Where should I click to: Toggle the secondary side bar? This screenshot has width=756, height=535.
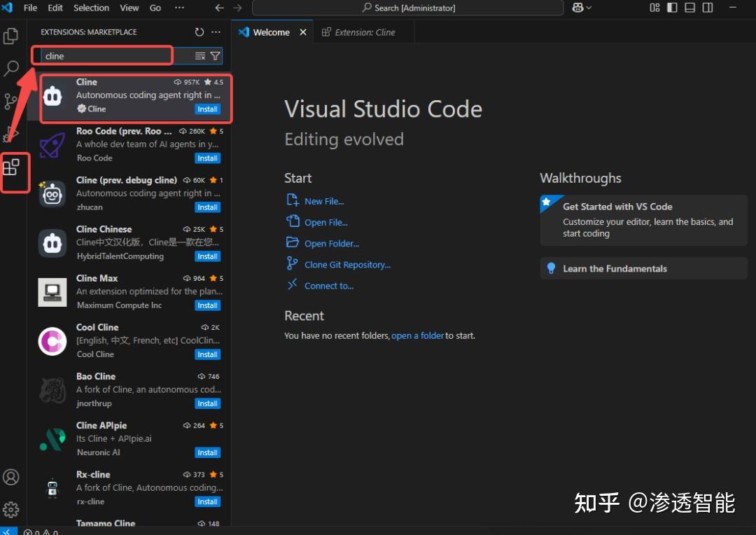pyautogui.click(x=708, y=8)
